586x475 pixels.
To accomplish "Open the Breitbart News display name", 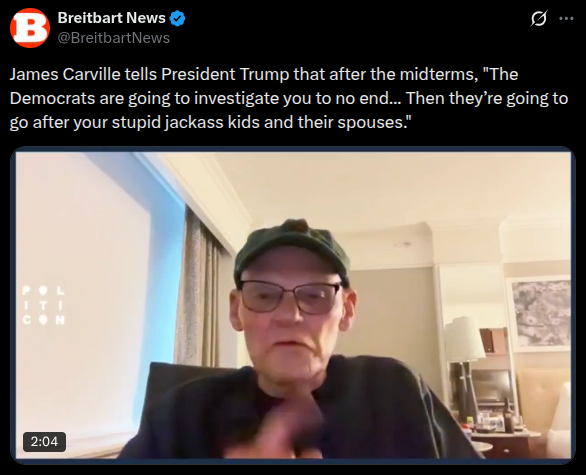I will pyautogui.click(x=111, y=18).
